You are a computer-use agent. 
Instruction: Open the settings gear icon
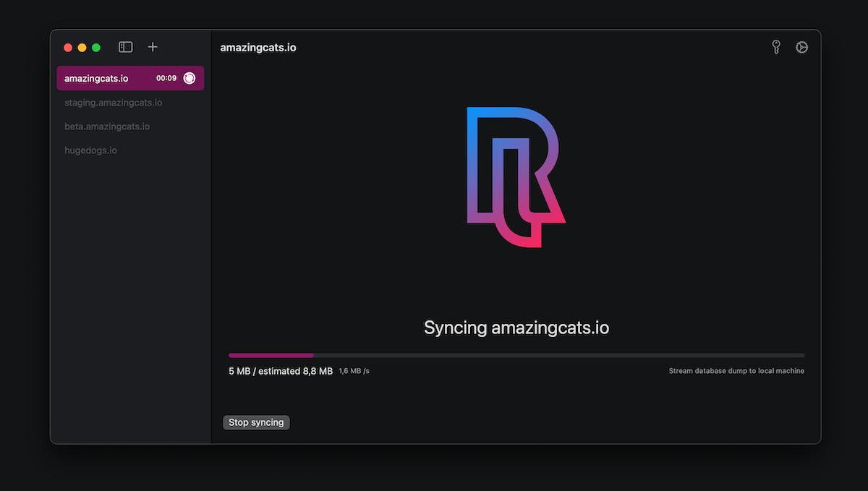[801, 47]
